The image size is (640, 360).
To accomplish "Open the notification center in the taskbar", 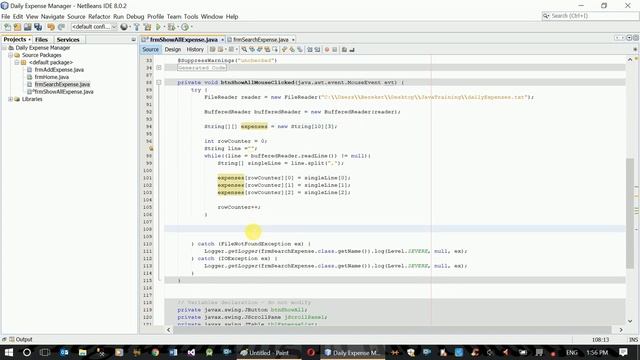I will (623, 353).
